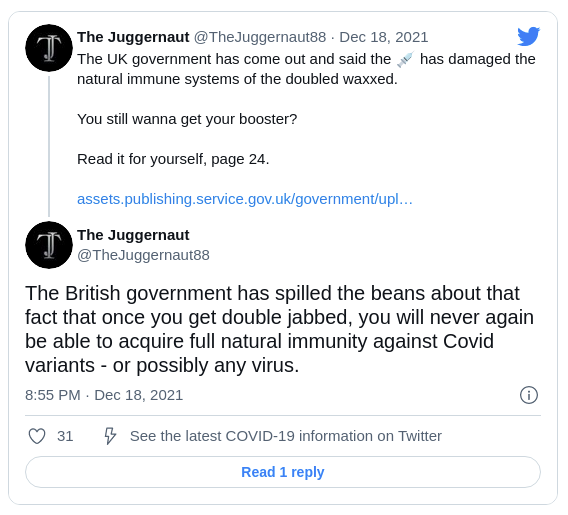This screenshot has height=515, width=568.
Task: Click the Dec 18, 2021 date on the first tweet
Action: (384, 37)
